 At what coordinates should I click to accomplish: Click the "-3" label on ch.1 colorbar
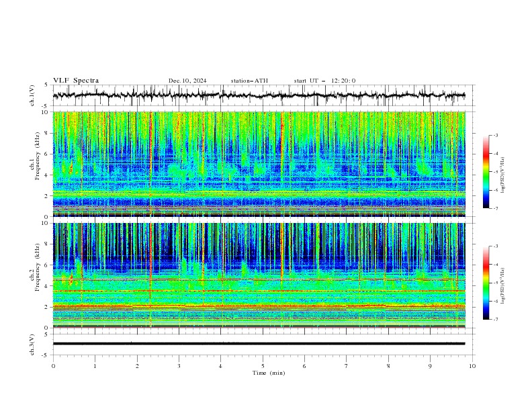(496, 135)
